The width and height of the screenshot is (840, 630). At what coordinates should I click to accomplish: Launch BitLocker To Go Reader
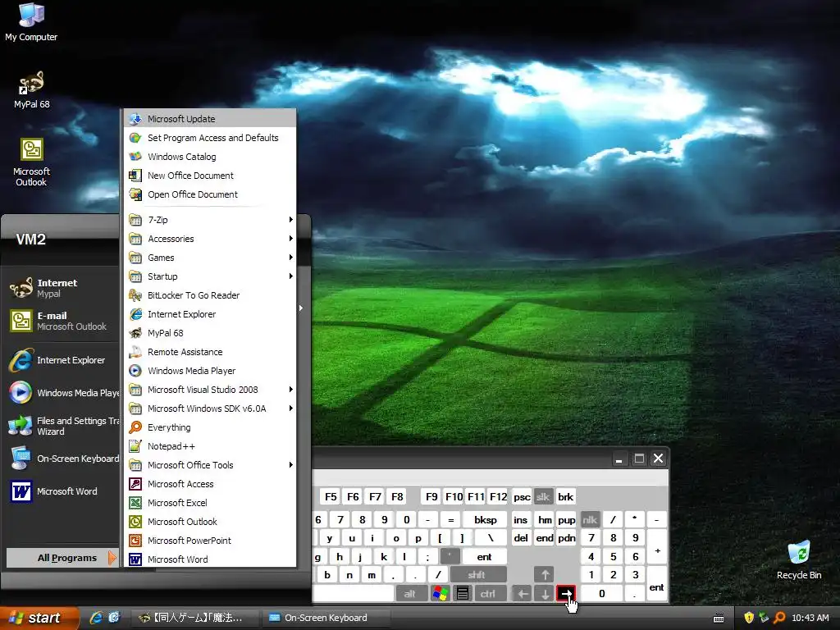click(210, 295)
